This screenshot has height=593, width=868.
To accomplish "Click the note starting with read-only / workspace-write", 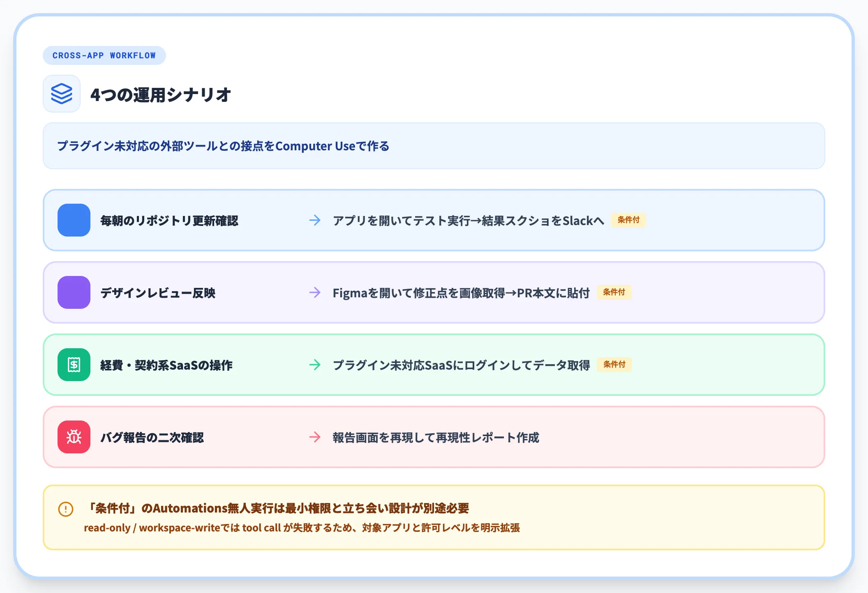I will 302,528.
